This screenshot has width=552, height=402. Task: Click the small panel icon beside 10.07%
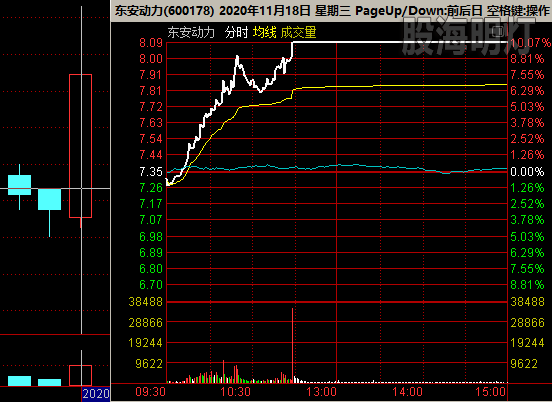498,32
